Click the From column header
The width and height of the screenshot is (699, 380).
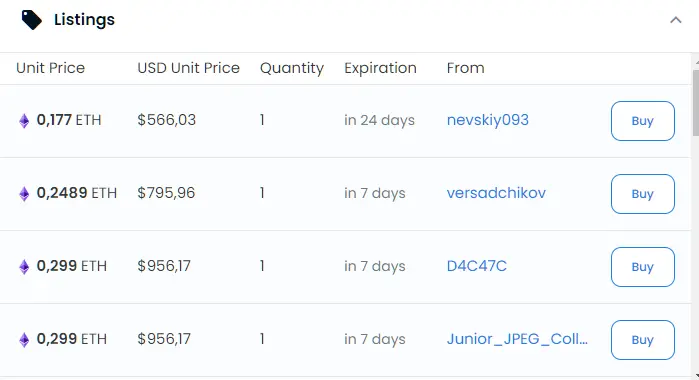point(465,68)
